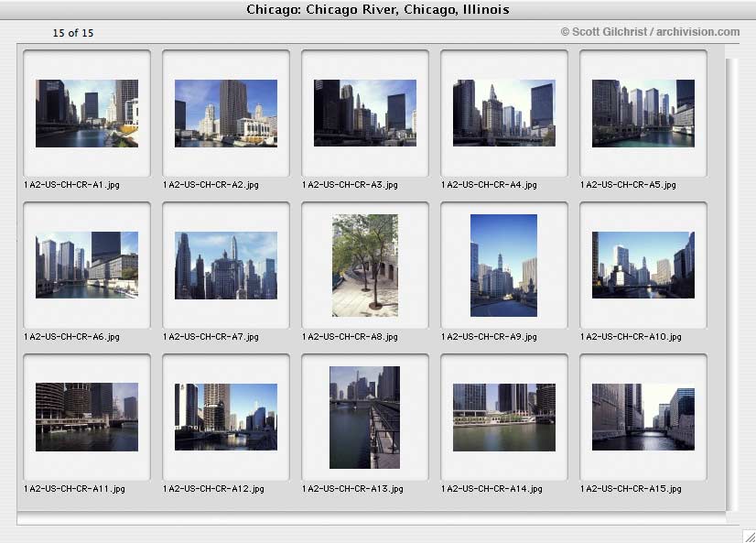Click the file name 1A2-US-CH-CR-A15.jpg
756x543 pixels.
click(x=632, y=488)
